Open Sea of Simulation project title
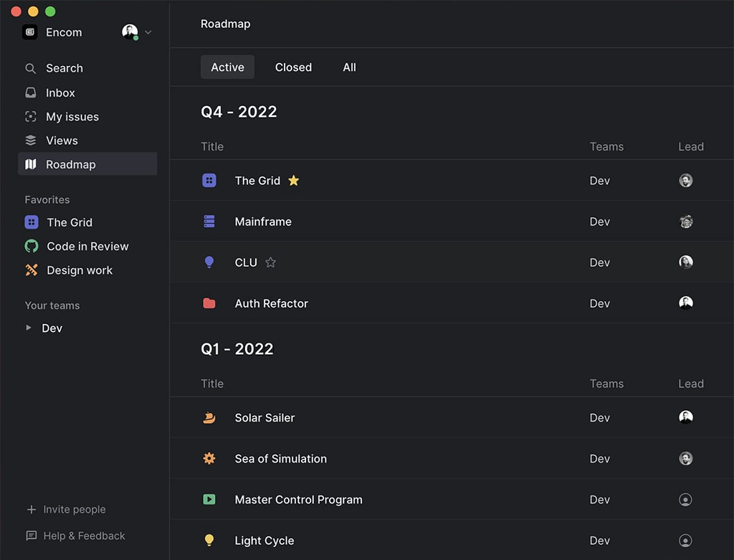The height and width of the screenshot is (560, 734). tap(281, 458)
